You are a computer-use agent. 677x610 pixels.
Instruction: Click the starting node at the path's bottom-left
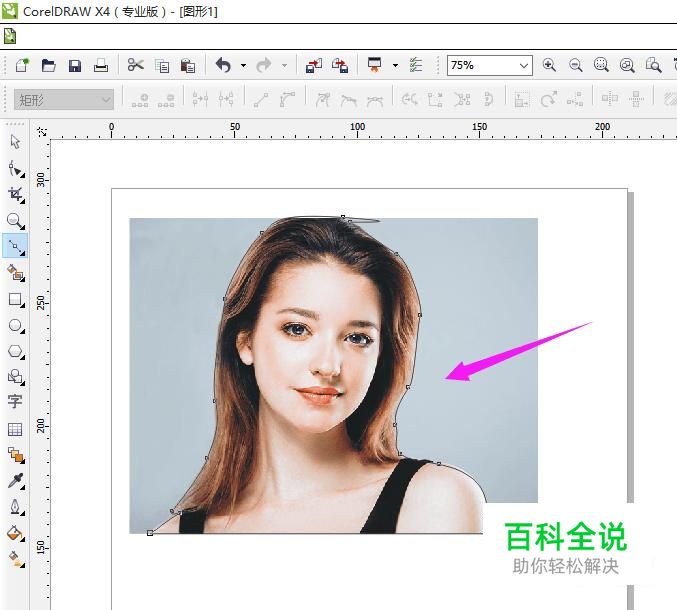150,533
